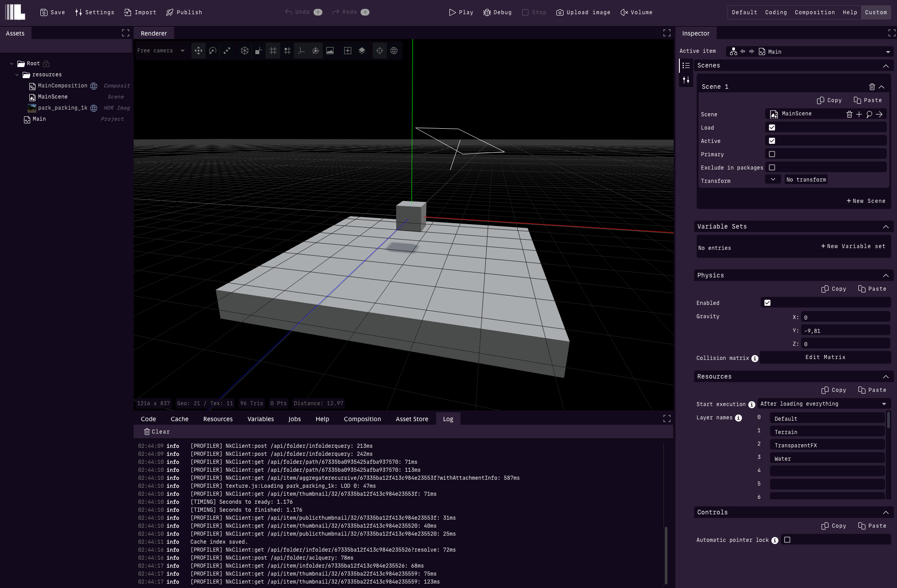Click the globe icon in renderer toolbar
Screen dimensions: 897x588
pyautogui.click(x=394, y=51)
